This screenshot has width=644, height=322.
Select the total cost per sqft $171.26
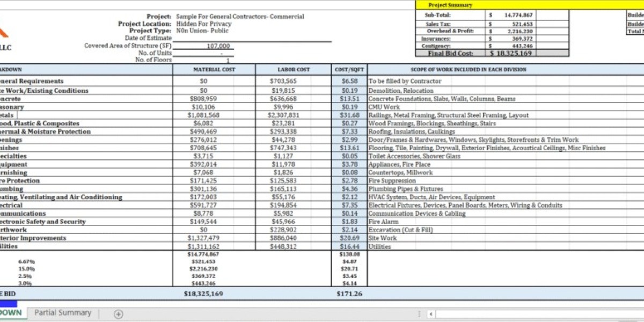pos(349,294)
